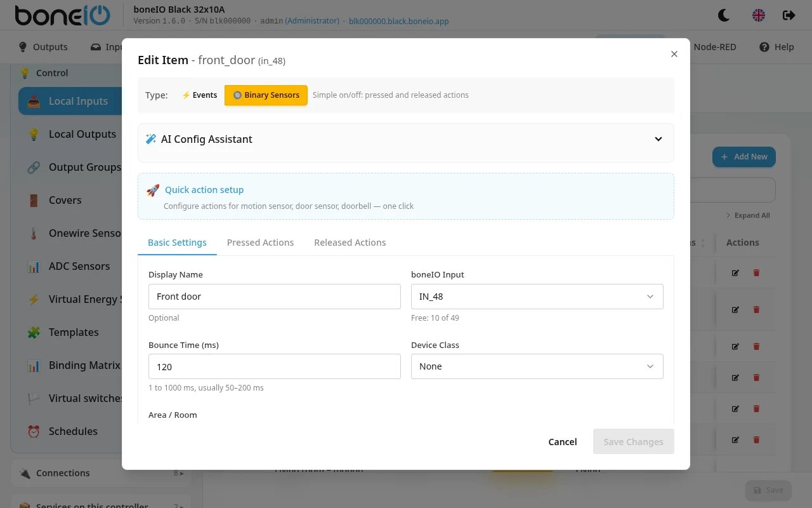Click the chain icon beside Output Groups
Screen dimensions: 812x508
coord(34,167)
